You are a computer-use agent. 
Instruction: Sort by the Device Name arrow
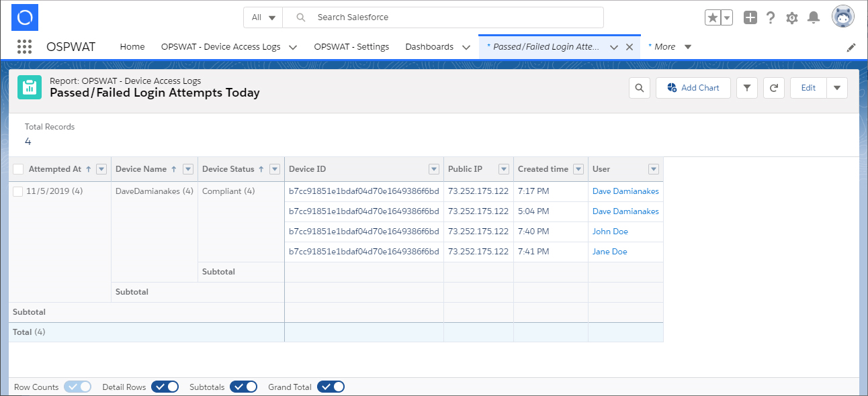(175, 169)
